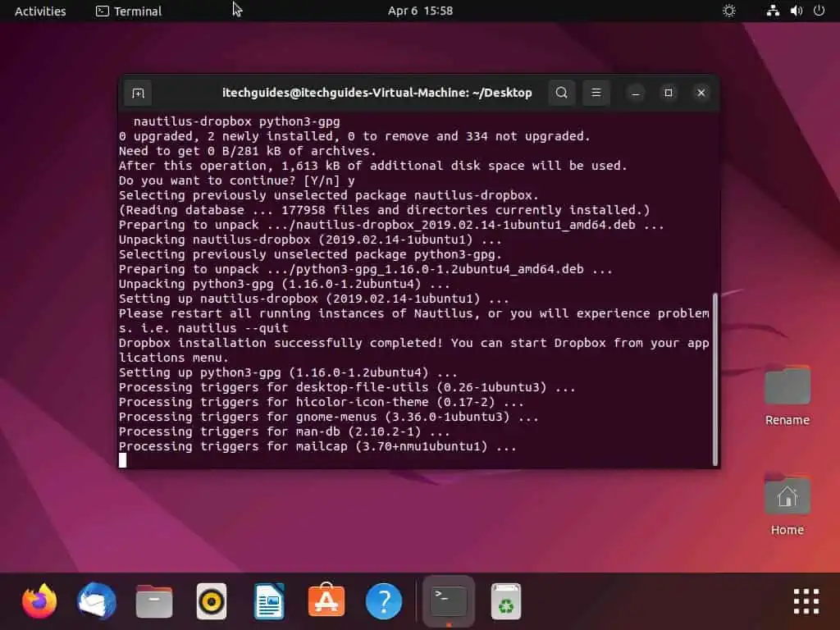Click the network icon in the top bar
Screen dimensions: 840x630
(773, 11)
